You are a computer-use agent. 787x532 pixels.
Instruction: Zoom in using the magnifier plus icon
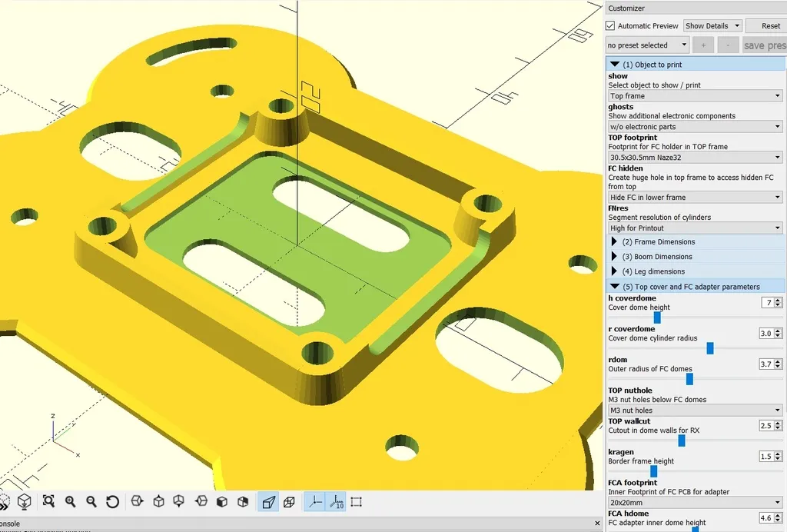click(x=71, y=502)
